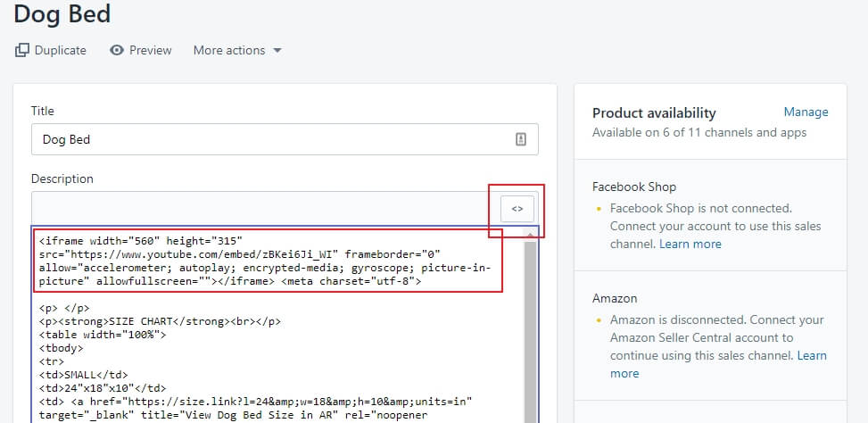868x423 pixels.
Task: Click the Dog Bed page heading
Action: 62,13
